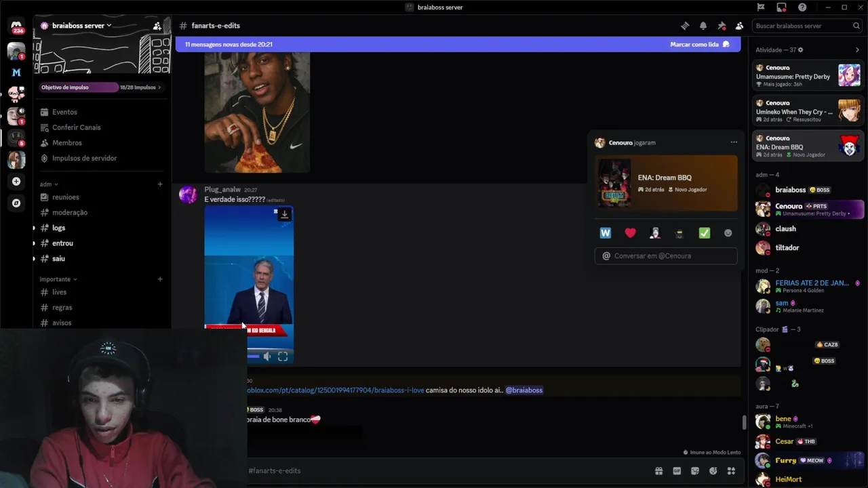Collapse the importante channel category

(58, 279)
